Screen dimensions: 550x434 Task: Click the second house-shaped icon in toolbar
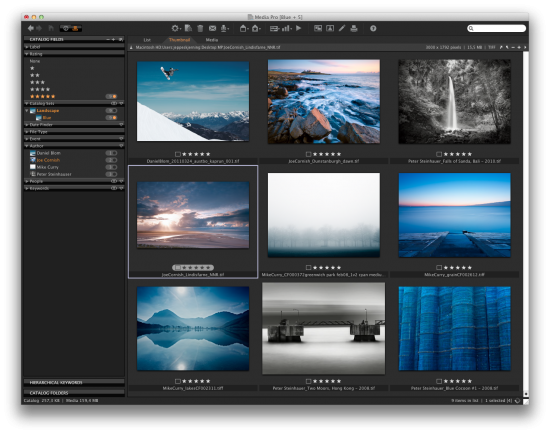pos(256,28)
